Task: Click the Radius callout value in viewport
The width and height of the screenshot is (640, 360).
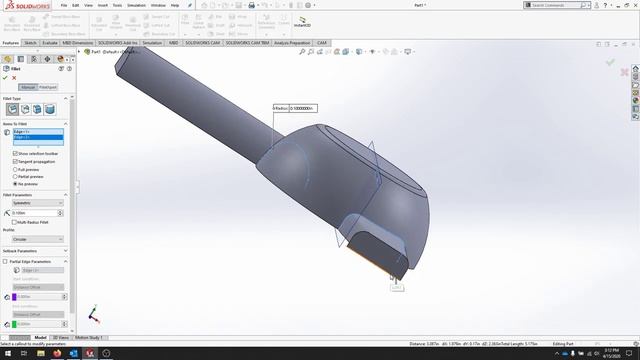Action: coord(303,108)
